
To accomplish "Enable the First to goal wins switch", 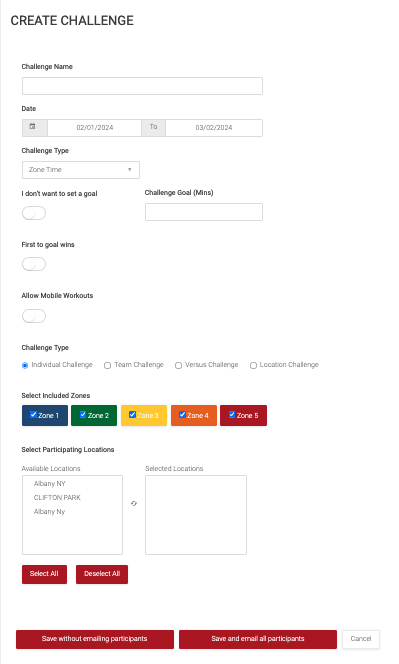I will [x=34, y=264].
